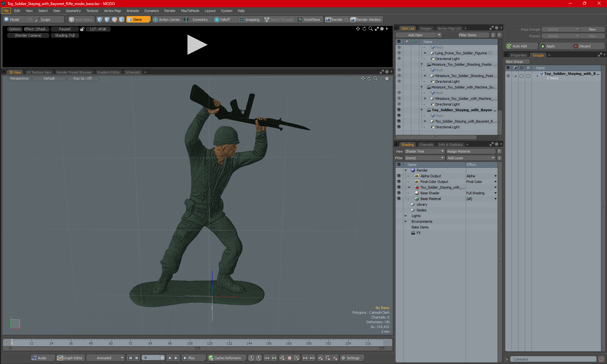607x364 pixels.
Task: Toggle visibility of Base Shader layer
Action: coord(399,193)
